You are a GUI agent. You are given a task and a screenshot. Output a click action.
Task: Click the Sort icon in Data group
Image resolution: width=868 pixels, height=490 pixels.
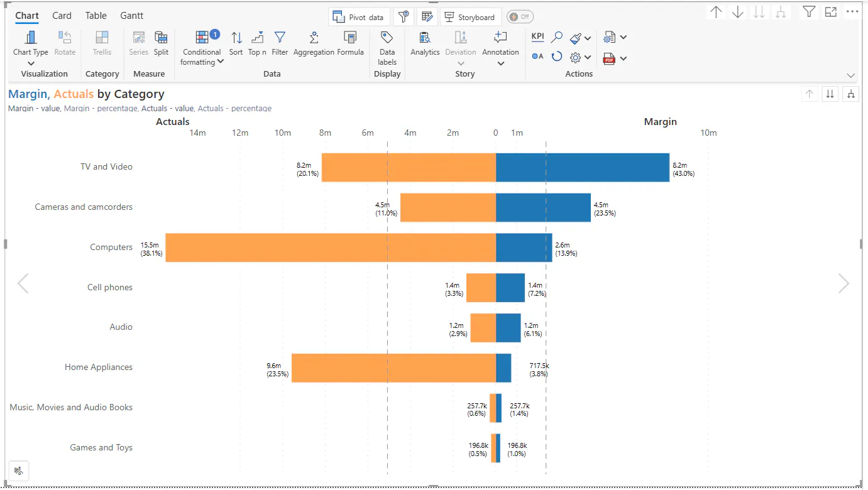click(236, 39)
